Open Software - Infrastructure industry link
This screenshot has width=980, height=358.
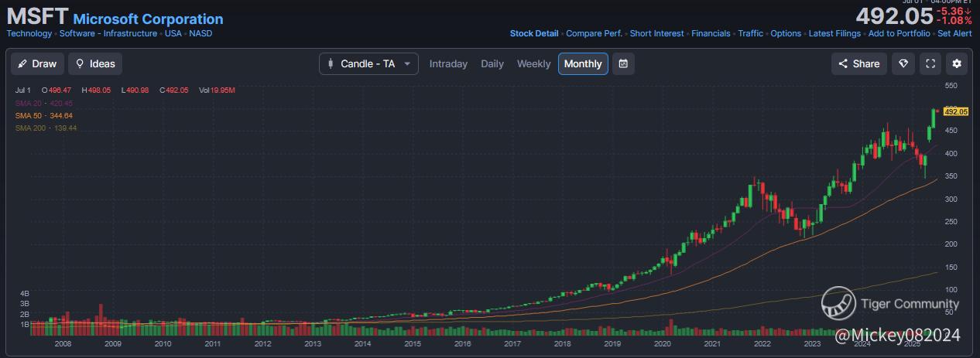(108, 34)
